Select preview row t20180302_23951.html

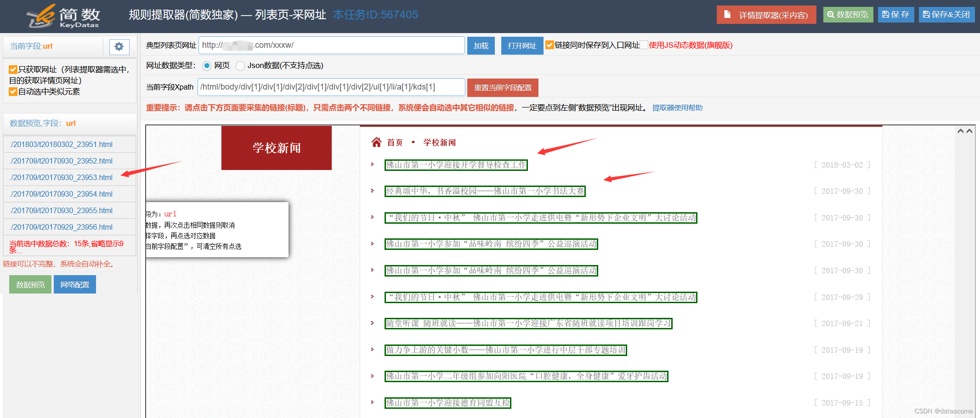(69, 144)
